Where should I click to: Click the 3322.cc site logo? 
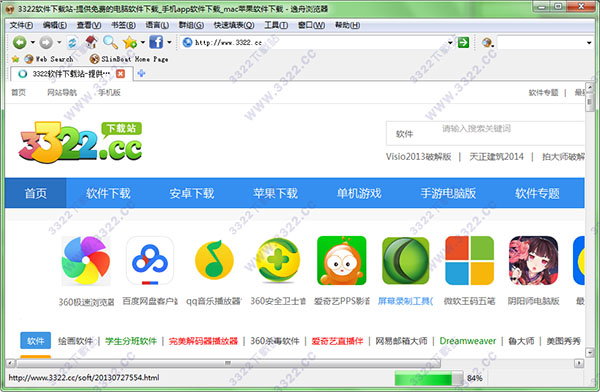[x=81, y=142]
